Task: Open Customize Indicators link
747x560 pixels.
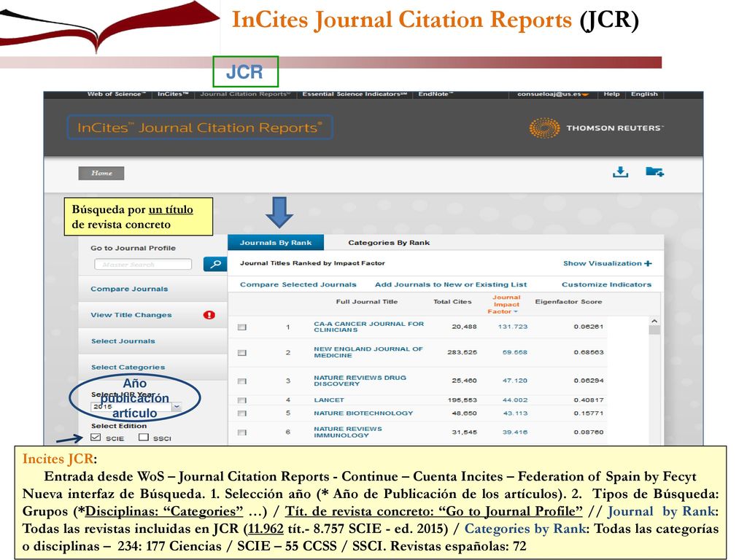Action: coord(606,284)
